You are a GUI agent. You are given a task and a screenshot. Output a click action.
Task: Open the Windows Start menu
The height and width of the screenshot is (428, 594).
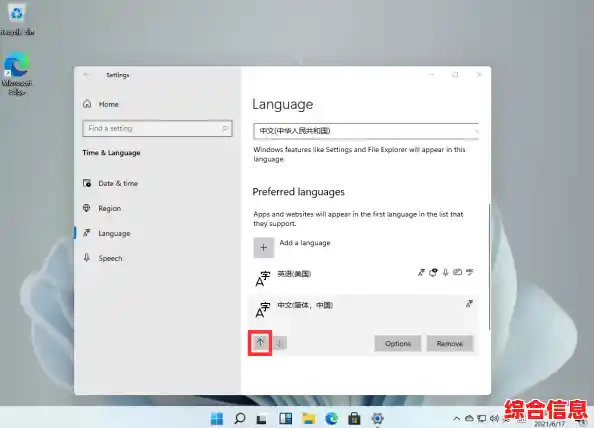tap(217, 419)
